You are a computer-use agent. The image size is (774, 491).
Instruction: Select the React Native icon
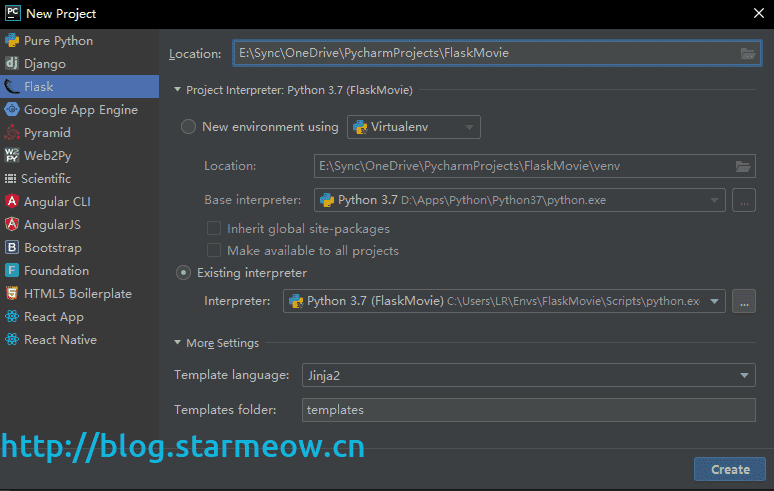point(12,340)
